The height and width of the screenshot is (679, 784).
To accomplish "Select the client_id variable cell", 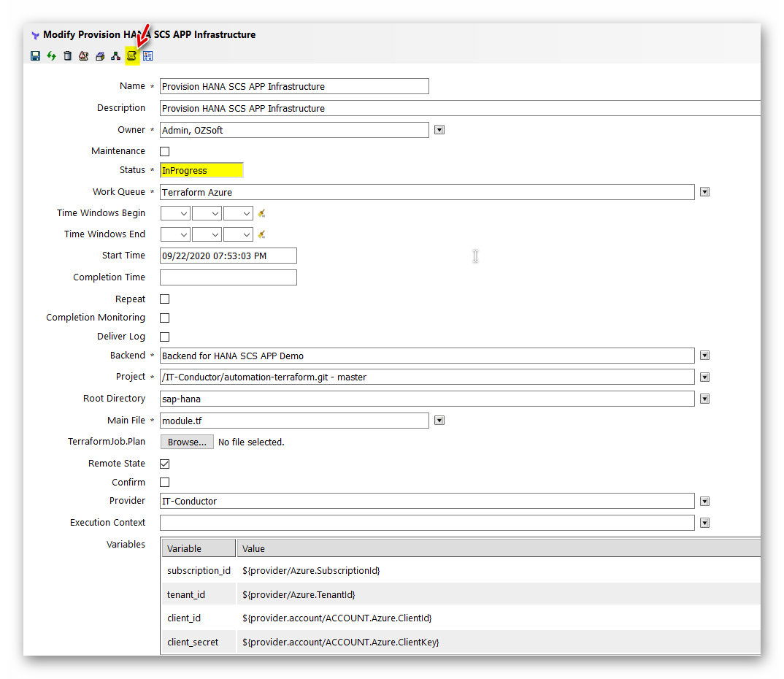I will pos(199,618).
